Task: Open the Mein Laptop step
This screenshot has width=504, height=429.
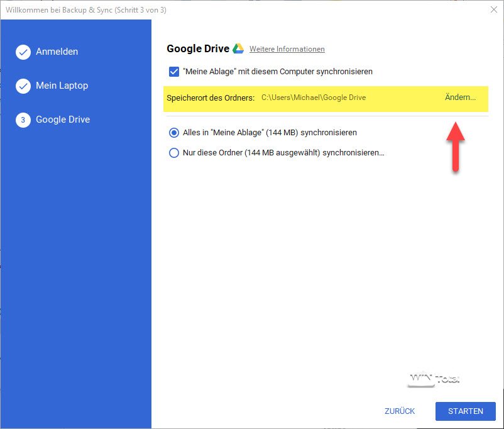Action: coord(62,86)
